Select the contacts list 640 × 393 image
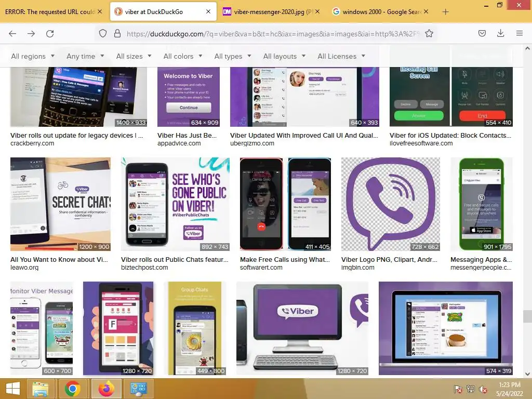The height and width of the screenshot is (399, 532). tap(304, 97)
